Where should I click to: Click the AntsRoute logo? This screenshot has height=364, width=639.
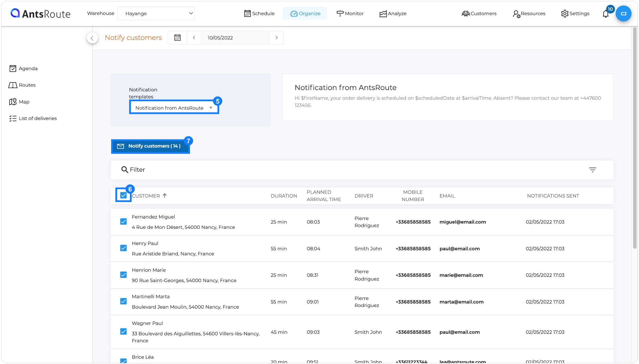(40, 13)
